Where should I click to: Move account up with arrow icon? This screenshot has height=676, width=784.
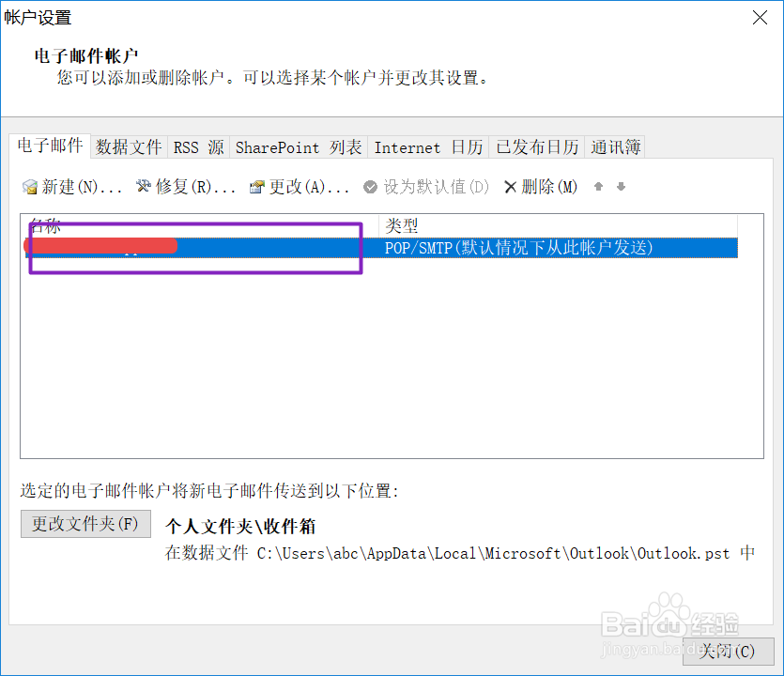[x=598, y=187]
